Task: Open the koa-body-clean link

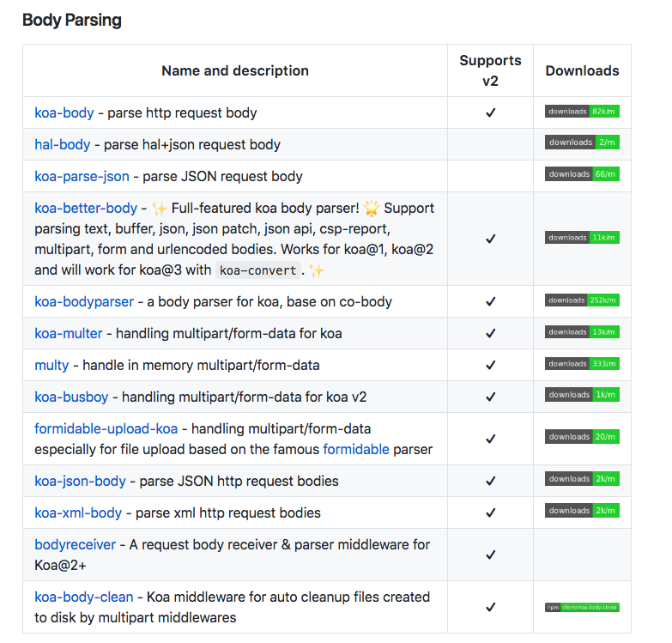Action: 83,597
